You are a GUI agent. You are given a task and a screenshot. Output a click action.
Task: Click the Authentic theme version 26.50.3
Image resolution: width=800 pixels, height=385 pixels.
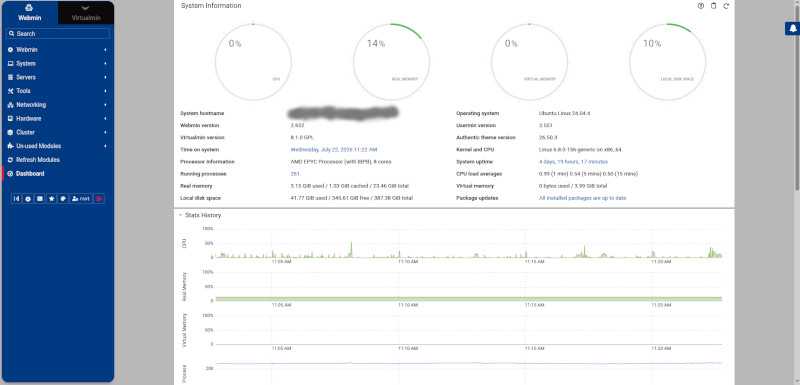(548, 138)
